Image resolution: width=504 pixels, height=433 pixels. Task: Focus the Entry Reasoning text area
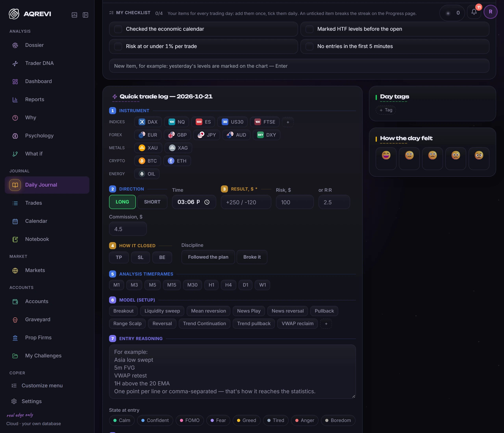click(x=232, y=371)
